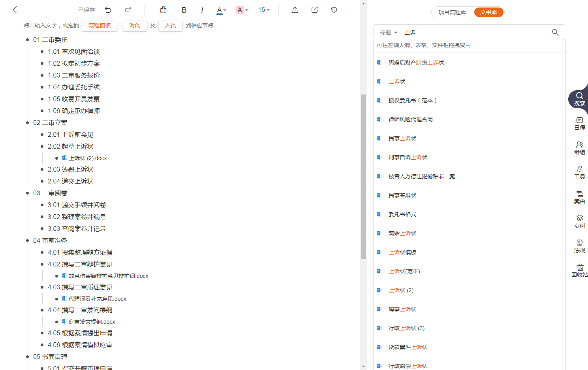The width and height of the screenshot is (588, 370).
Task: Click the scrollbar up arrow
Action: coord(363,4)
